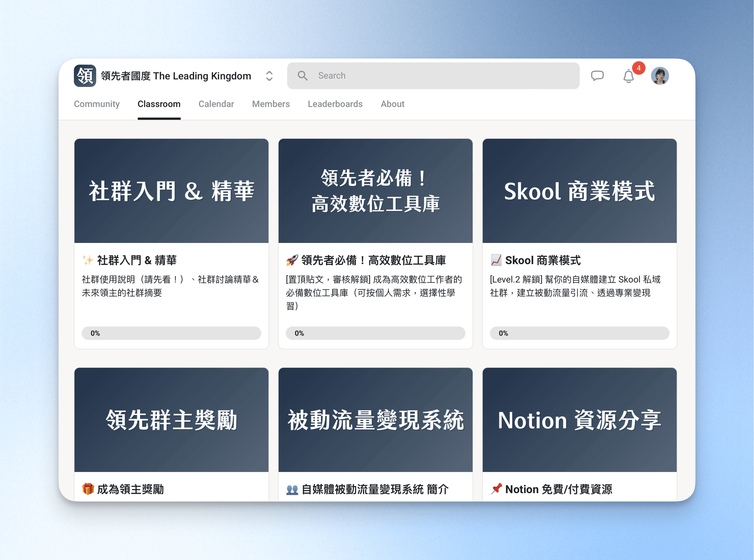Select the Classroom tab
The width and height of the screenshot is (754, 560).
[159, 104]
